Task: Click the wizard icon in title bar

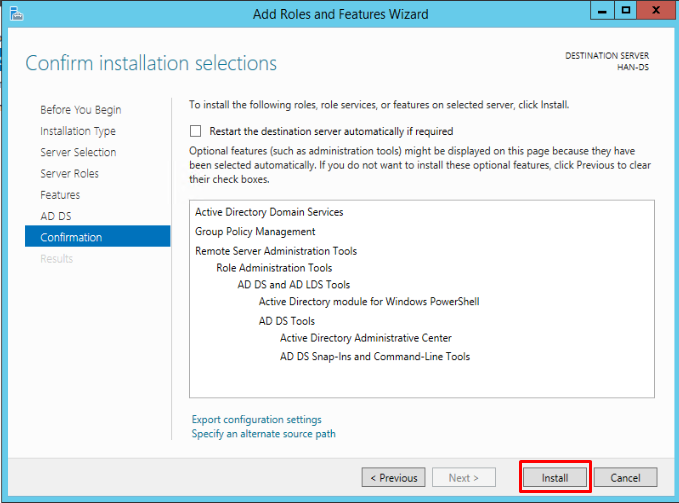Action: [x=16, y=14]
